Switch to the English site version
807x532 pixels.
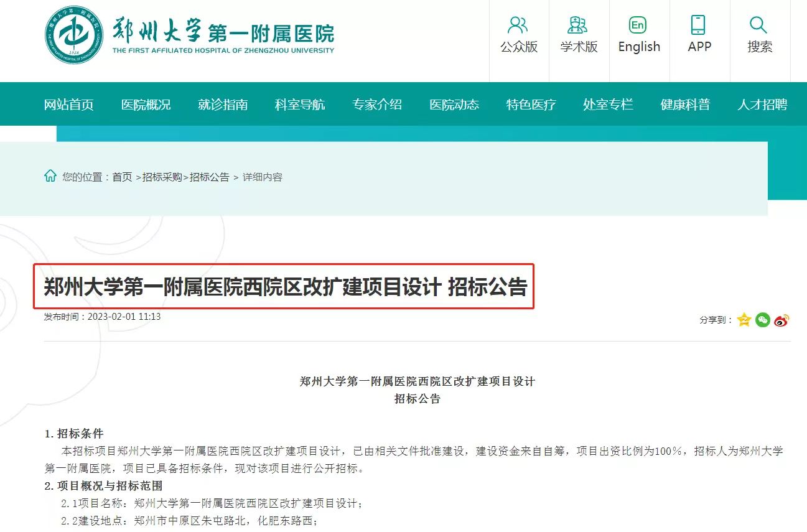click(x=638, y=26)
